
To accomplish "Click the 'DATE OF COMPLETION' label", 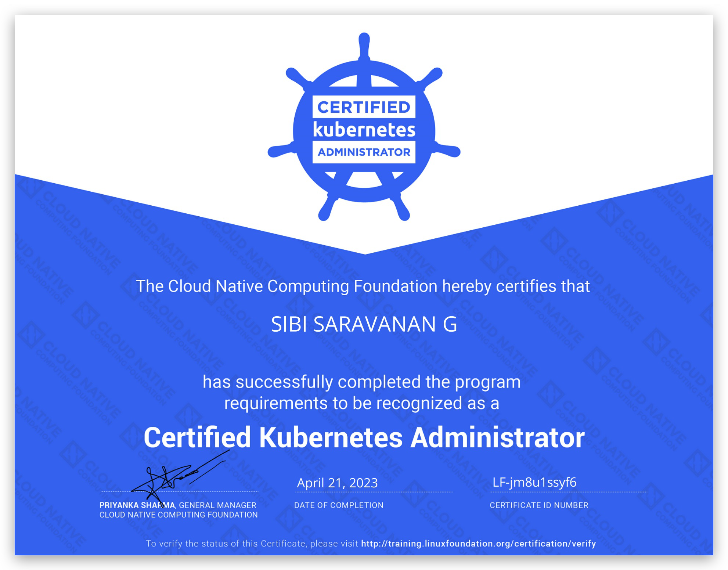I will [x=339, y=505].
